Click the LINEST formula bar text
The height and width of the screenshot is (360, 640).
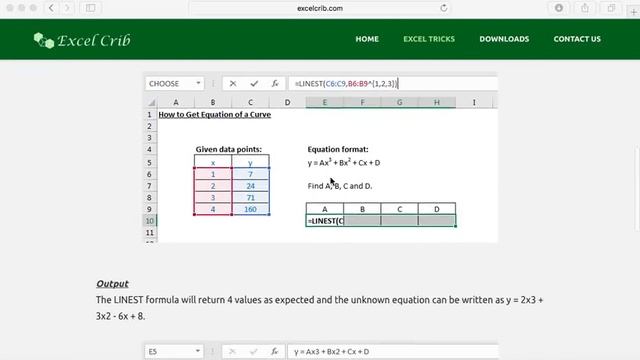346,83
